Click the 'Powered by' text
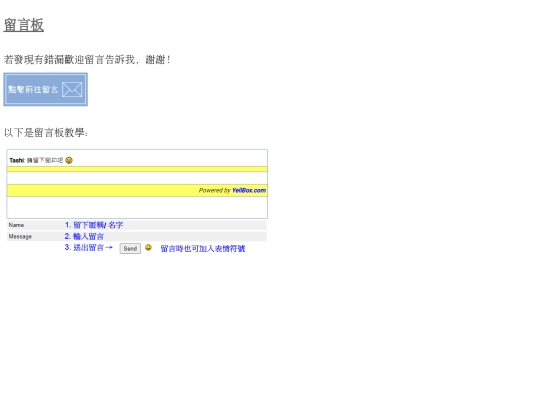 pos(215,190)
